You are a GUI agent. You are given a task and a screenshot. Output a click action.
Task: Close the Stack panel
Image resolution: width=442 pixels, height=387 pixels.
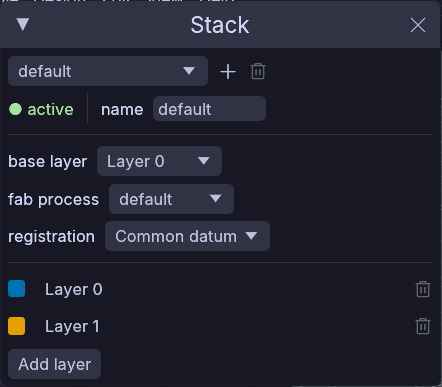[x=418, y=25]
